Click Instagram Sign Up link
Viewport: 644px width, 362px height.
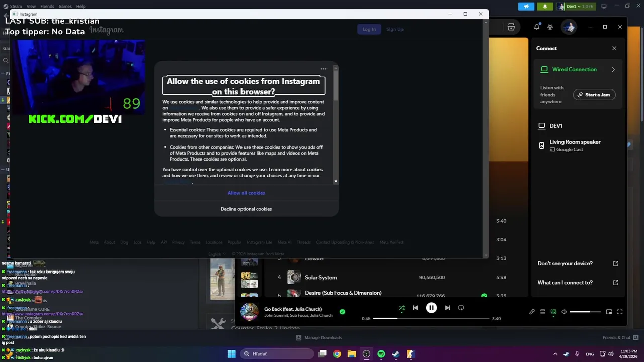tap(395, 29)
